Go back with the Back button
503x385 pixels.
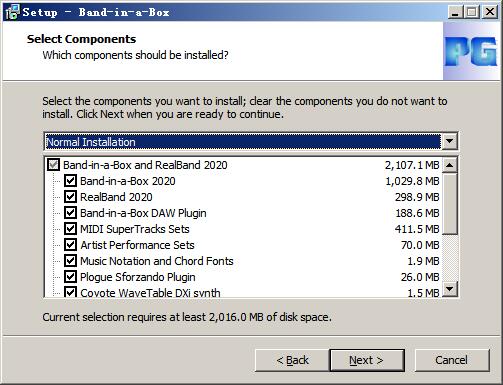(292, 360)
